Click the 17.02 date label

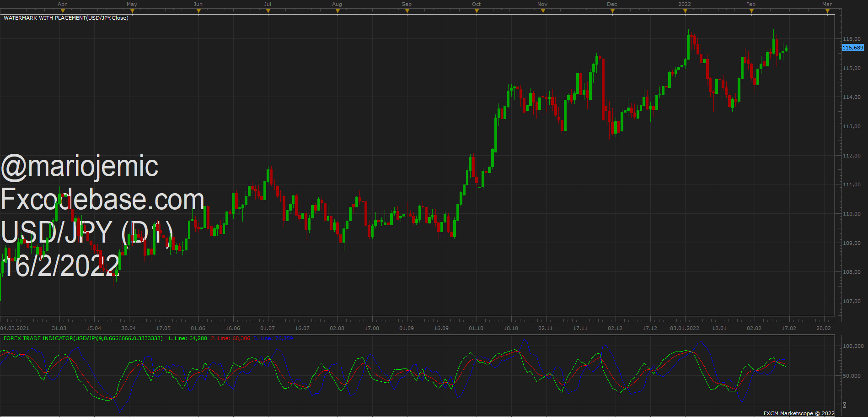coord(789,328)
